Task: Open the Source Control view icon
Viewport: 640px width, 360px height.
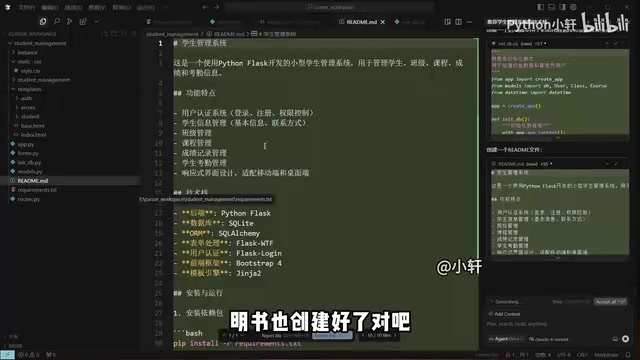Action: coord(69,21)
